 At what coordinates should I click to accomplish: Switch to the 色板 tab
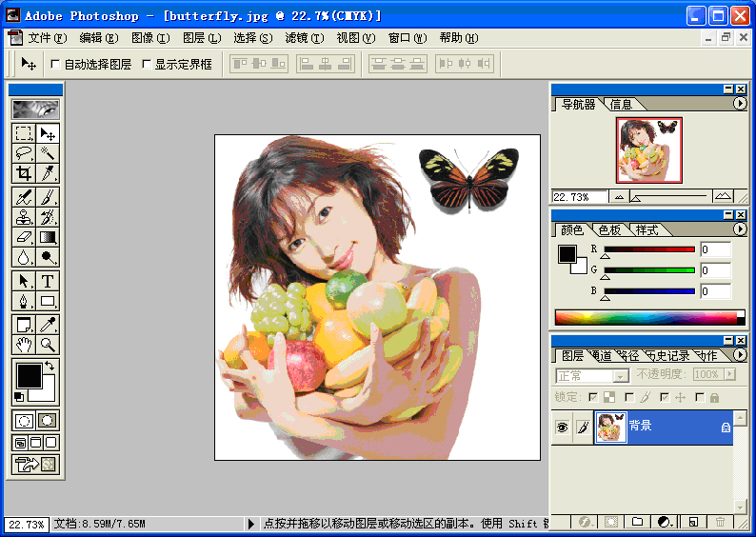(x=609, y=230)
